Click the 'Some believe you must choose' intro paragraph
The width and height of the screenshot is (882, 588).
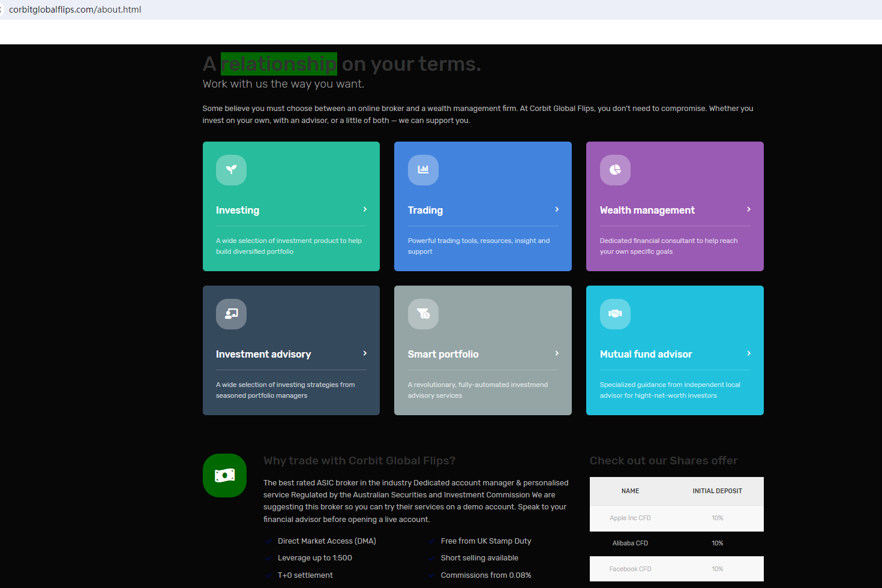click(478, 115)
